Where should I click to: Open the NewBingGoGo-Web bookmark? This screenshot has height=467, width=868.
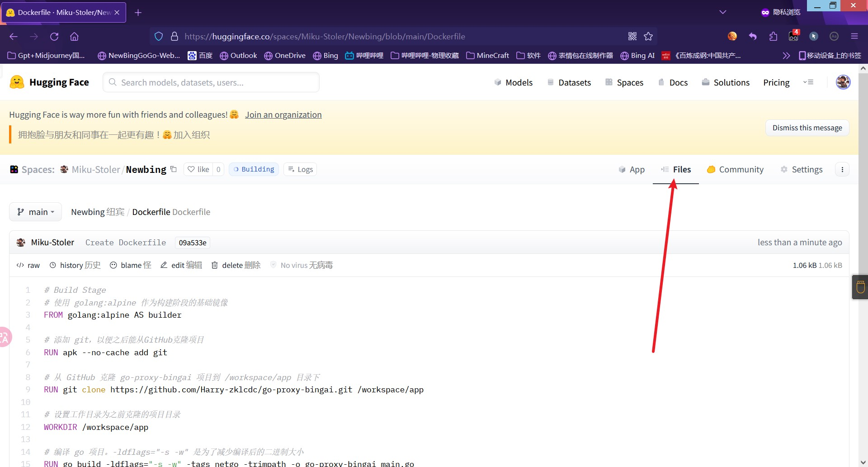tap(139, 56)
